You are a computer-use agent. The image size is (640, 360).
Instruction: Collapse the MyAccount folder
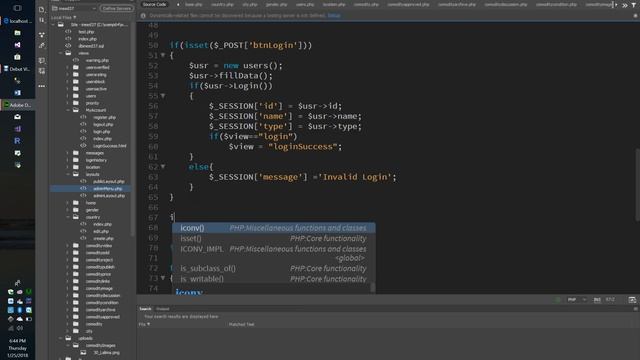(68, 110)
